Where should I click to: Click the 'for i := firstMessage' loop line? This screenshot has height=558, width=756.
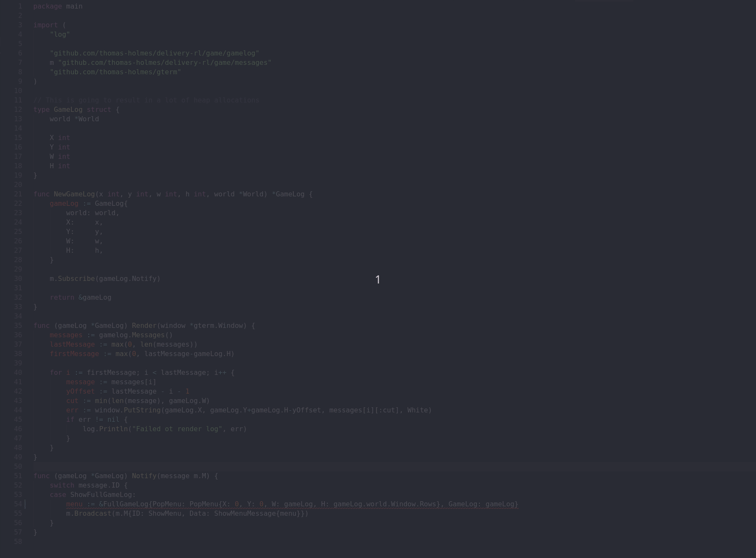pyautogui.click(x=142, y=373)
